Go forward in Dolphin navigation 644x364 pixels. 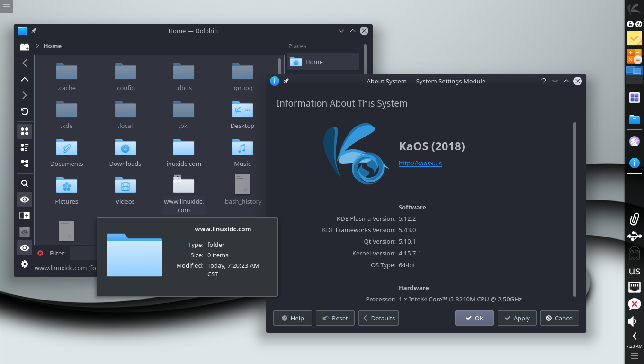tap(25, 95)
